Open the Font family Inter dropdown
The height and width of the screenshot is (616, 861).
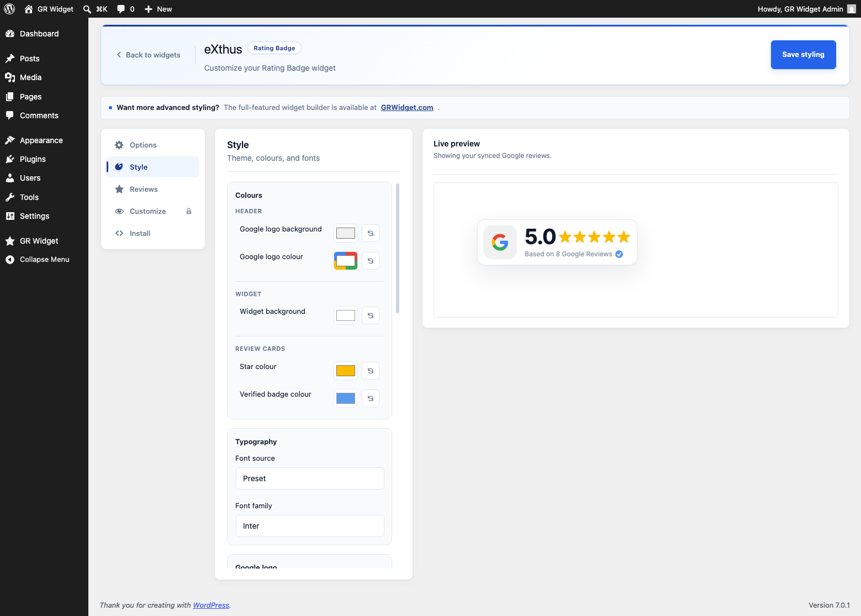(310, 526)
